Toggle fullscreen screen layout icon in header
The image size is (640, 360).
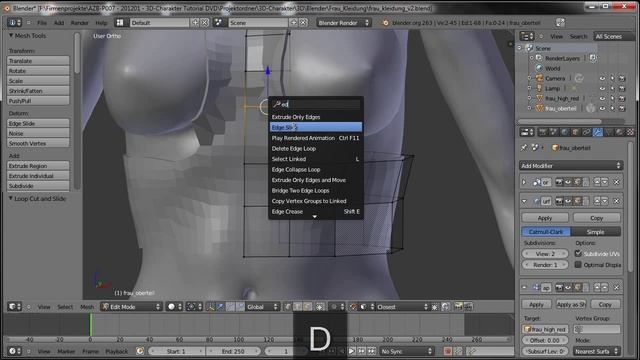(560, 22)
